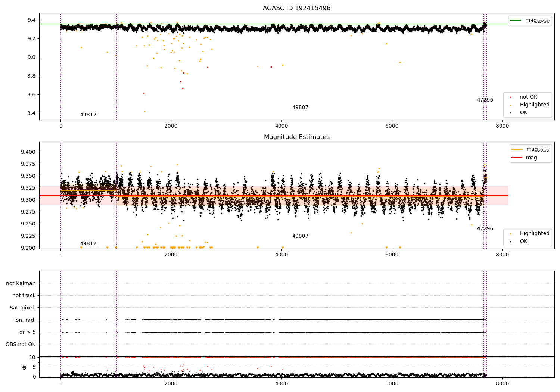Click the '49807' label in top plot
The height and width of the screenshot is (392, 560).
(x=300, y=108)
